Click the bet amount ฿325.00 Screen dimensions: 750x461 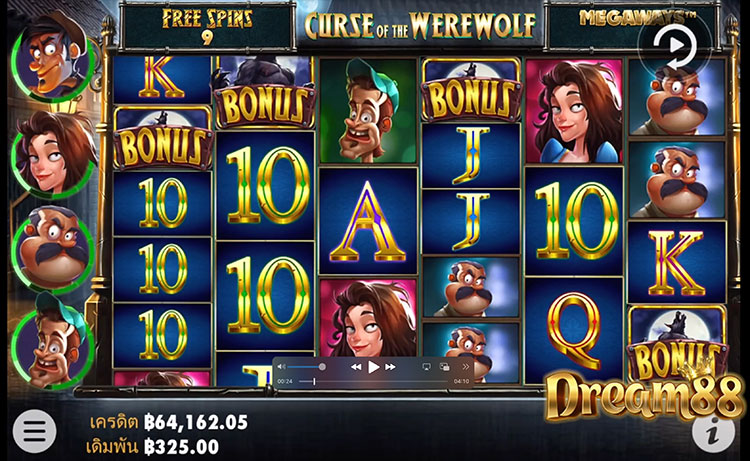(182, 447)
